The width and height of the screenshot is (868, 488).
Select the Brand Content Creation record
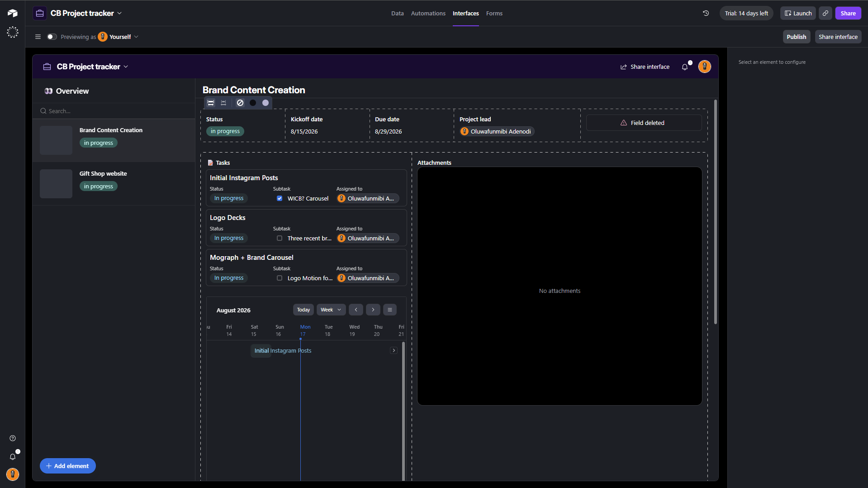114,140
